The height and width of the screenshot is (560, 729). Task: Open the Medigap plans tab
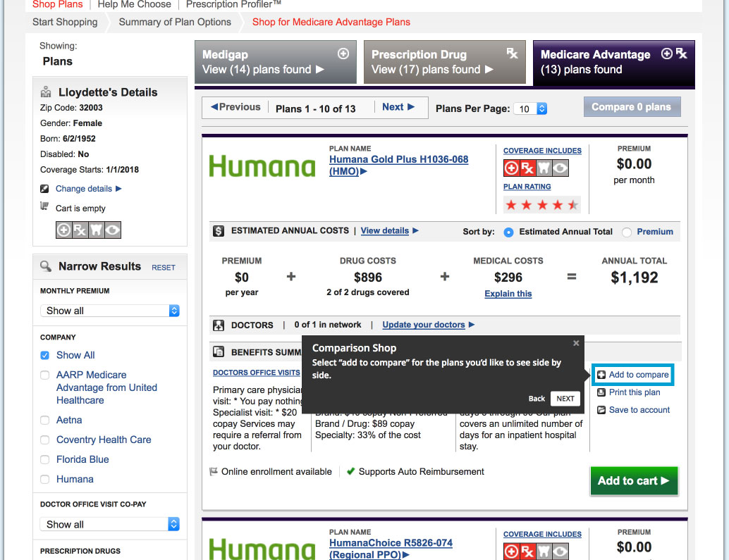(x=276, y=62)
